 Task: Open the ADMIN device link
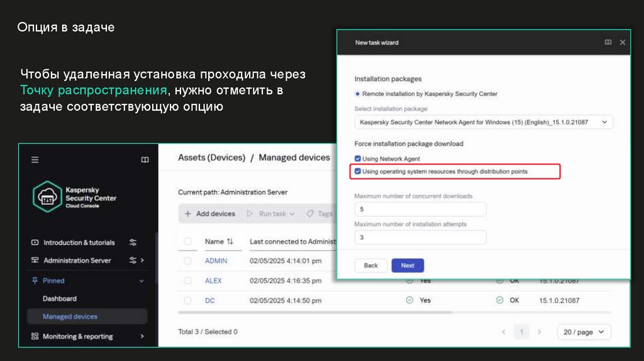click(216, 261)
